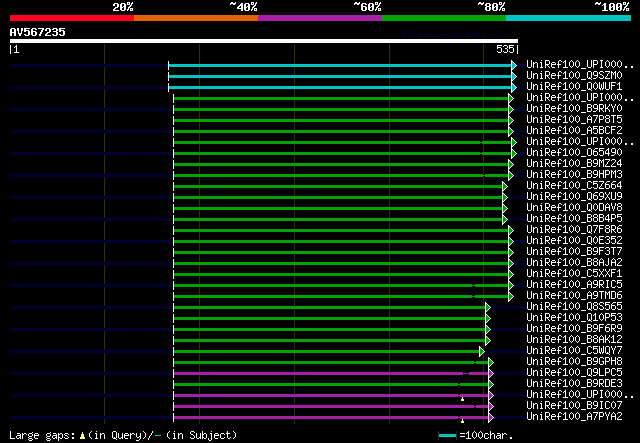Select the UniRef100_B8B4P5 label

point(574,219)
